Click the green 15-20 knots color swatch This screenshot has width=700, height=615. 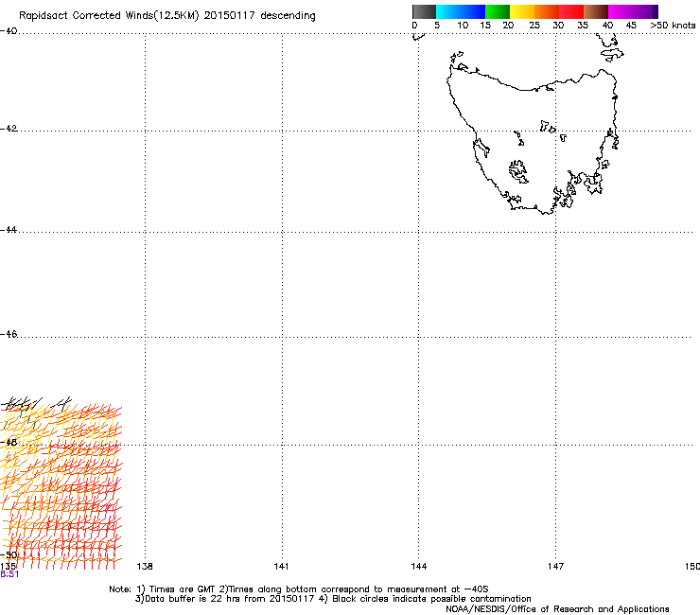498,11
